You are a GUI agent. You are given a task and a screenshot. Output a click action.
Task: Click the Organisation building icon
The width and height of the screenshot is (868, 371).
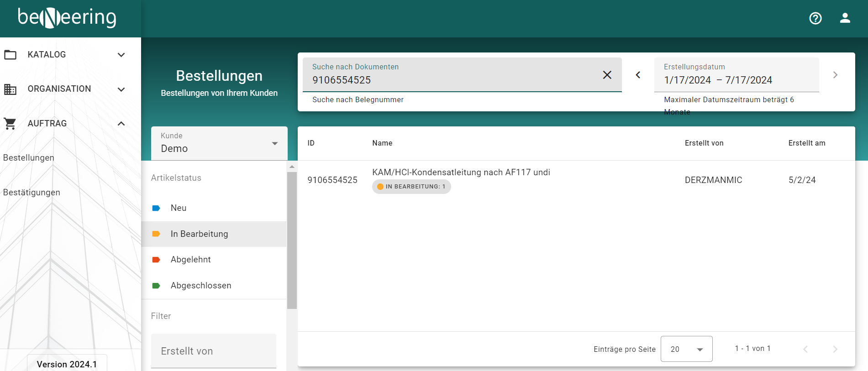[10, 89]
